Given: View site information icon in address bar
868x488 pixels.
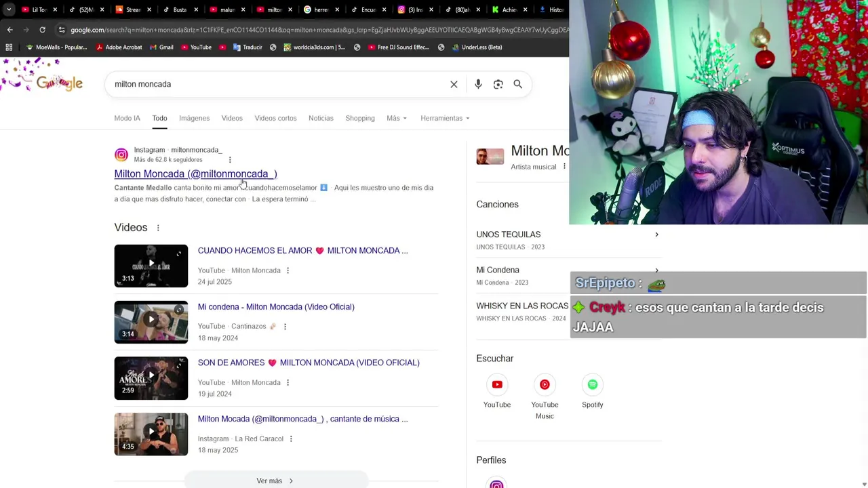Looking at the screenshot, I should [x=62, y=30].
